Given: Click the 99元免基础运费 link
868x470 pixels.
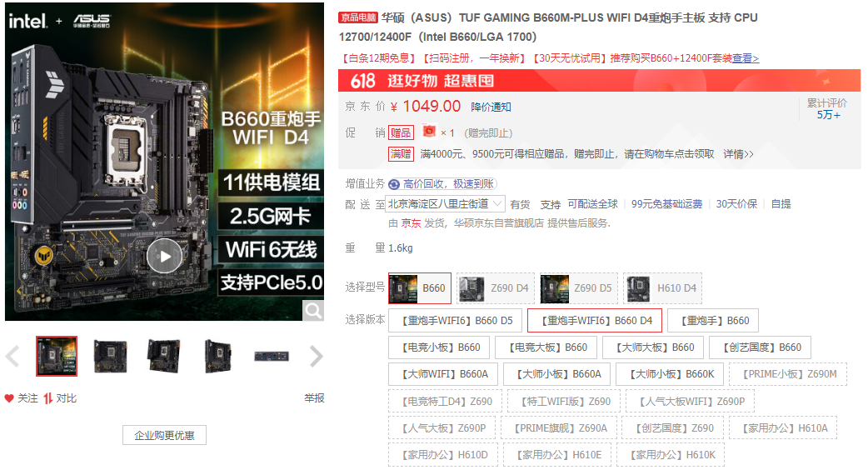Looking at the screenshot, I should point(666,203).
